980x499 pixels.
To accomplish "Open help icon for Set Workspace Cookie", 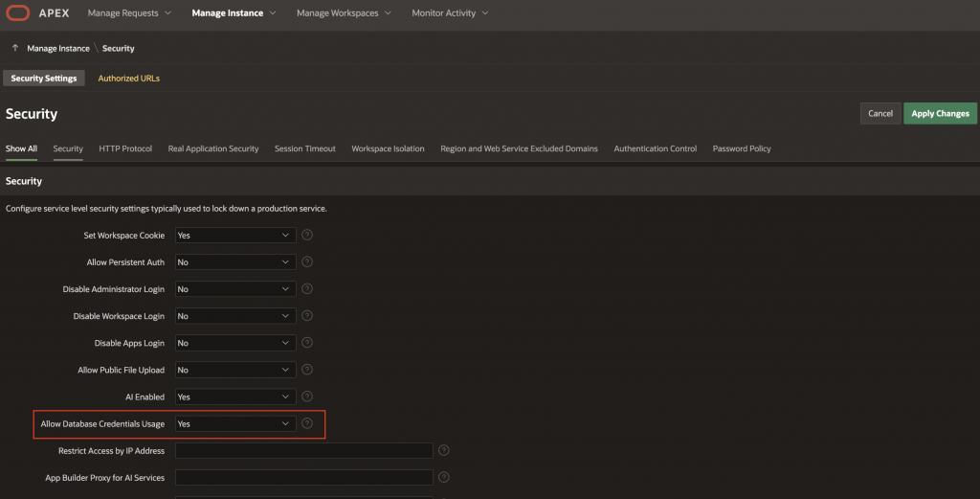I will (x=307, y=235).
